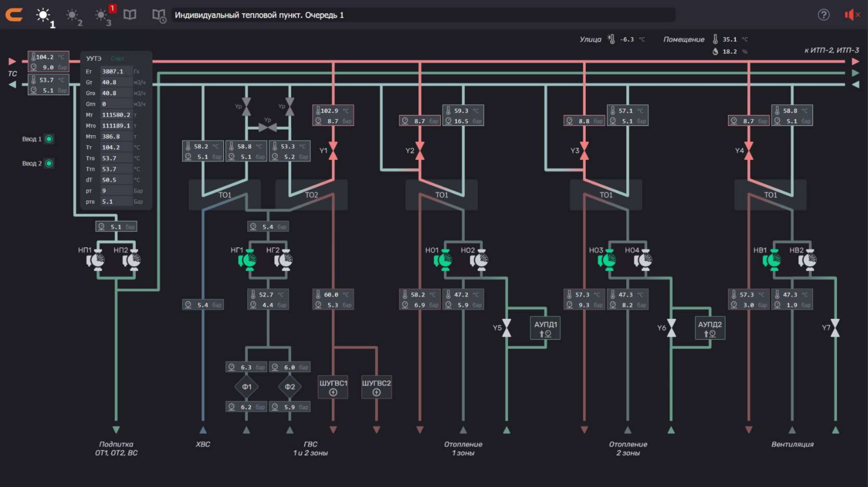Image resolution: width=868 pixels, height=487 pixels.
Task: Open the ШУГВС2 control cabinet block
Action: (x=376, y=387)
